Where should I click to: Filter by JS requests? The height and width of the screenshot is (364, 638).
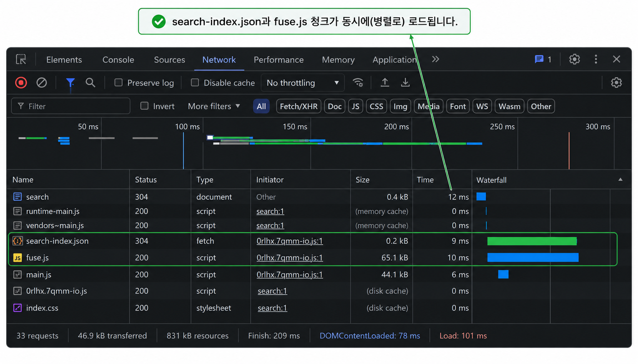click(356, 106)
